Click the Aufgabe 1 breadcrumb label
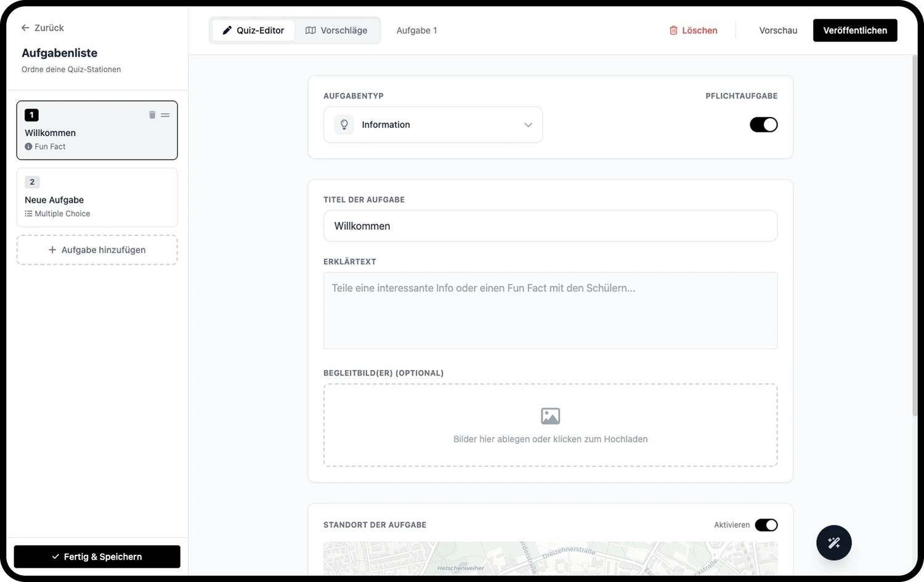Viewport: 924px width, 582px height. point(416,30)
